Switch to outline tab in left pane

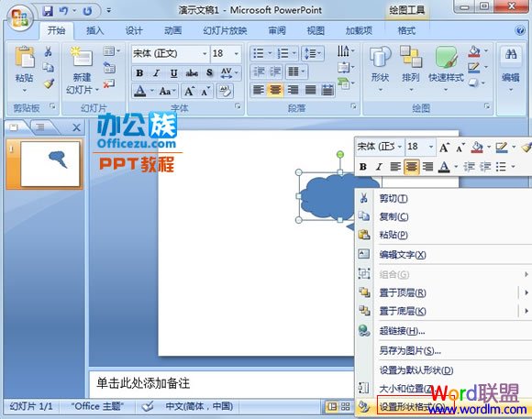pyautogui.click(x=40, y=127)
